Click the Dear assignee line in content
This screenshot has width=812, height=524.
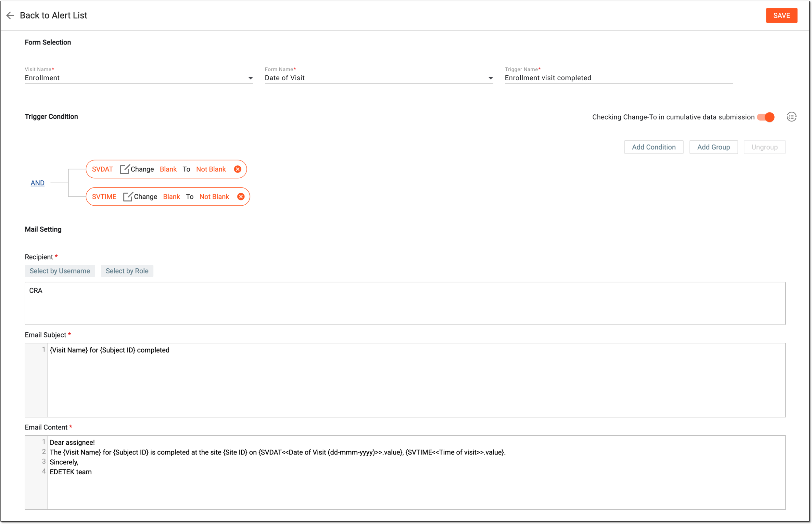(72, 442)
